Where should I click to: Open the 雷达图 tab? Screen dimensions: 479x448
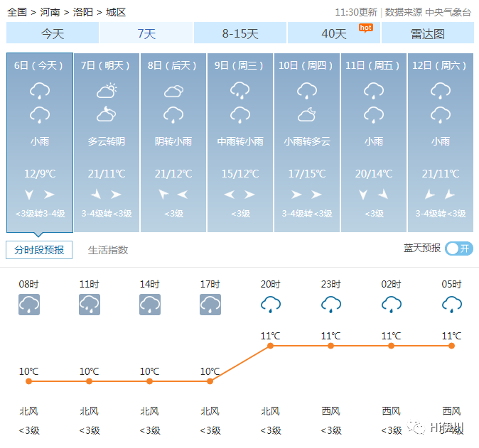pyautogui.click(x=428, y=33)
